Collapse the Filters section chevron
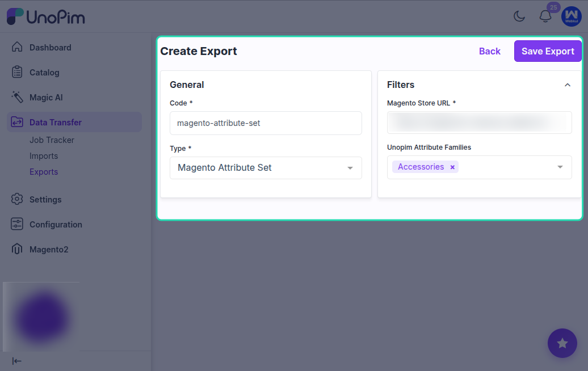 click(x=568, y=85)
